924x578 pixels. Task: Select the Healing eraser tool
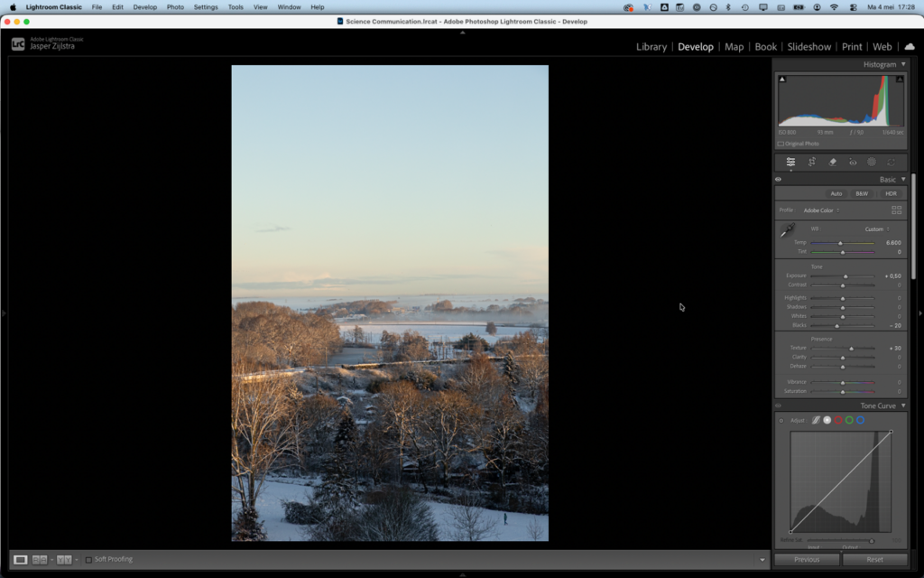point(832,163)
